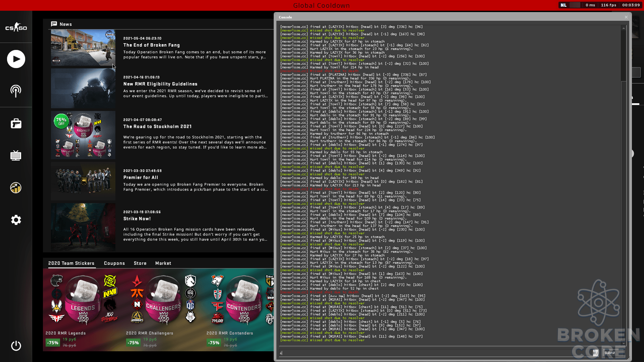
Task: Open The Road to Stockholm 2021 article
Action: 157,126
